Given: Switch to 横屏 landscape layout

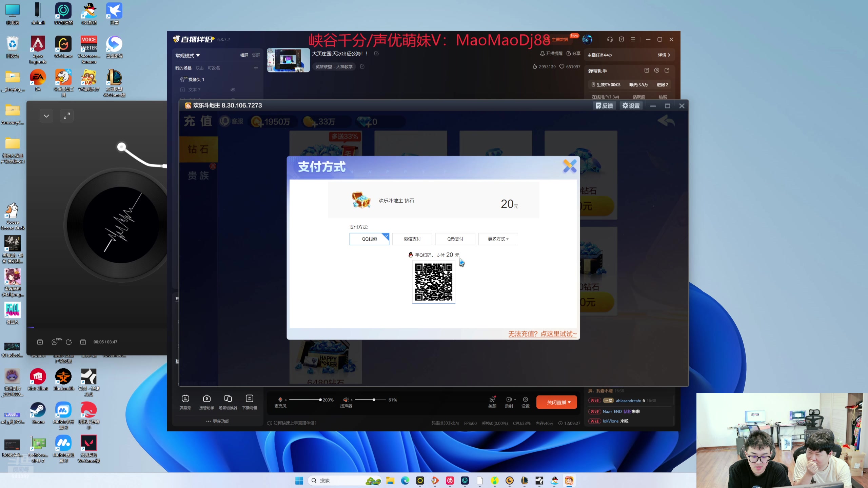Looking at the screenshot, I should [x=244, y=55].
